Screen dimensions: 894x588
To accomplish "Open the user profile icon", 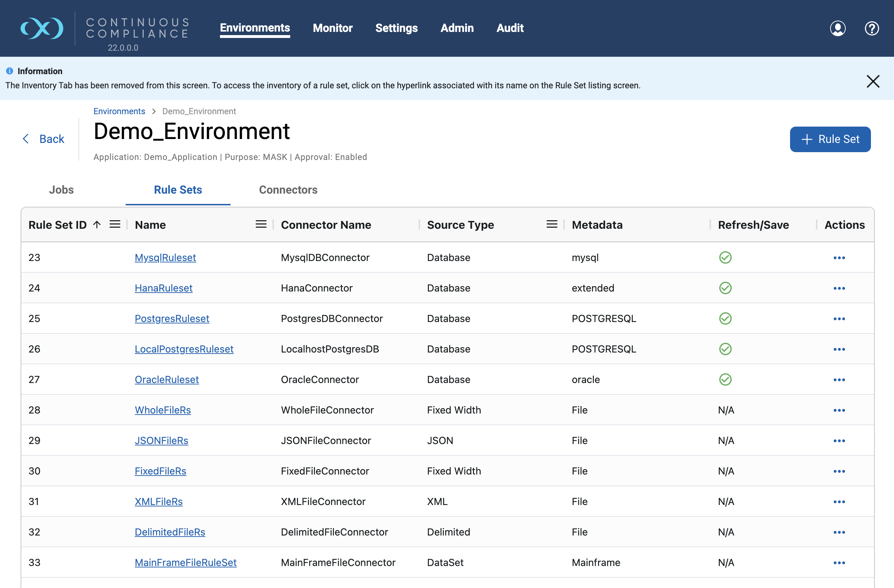I will point(837,28).
